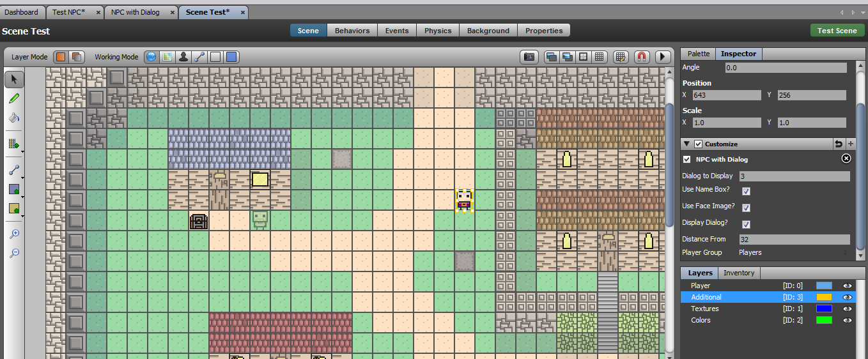868x359 pixels.
Task: Open the Events section
Action: tap(397, 30)
